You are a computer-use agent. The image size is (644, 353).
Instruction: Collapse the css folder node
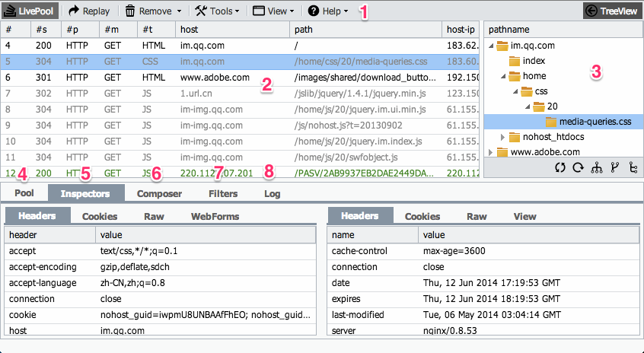pyautogui.click(x=515, y=91)
